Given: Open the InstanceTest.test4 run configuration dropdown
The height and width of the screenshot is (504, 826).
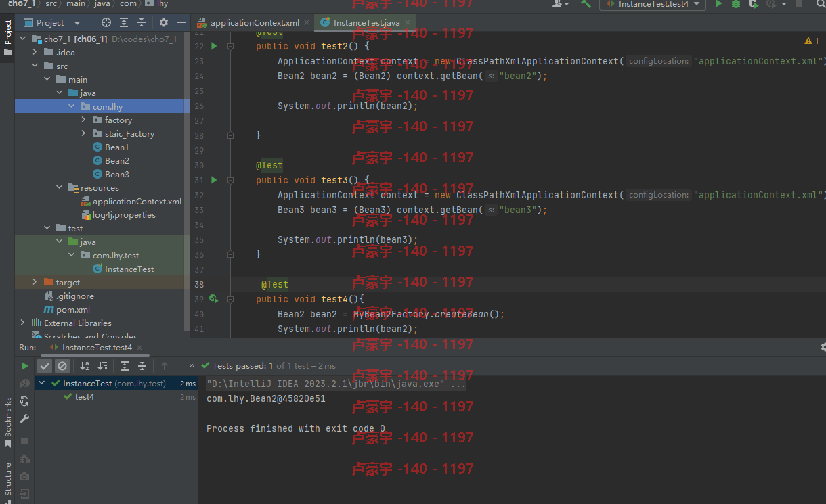Looking at the screenshot, I should 653,4.
